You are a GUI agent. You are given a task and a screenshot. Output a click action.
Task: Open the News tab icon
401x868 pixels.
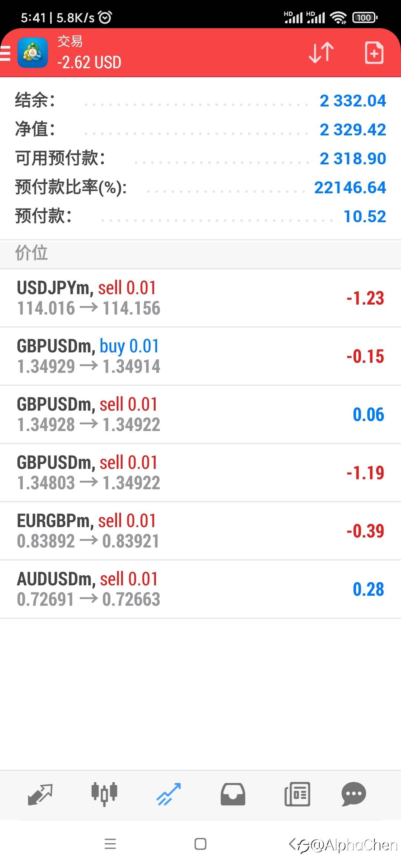pos(297,794)
